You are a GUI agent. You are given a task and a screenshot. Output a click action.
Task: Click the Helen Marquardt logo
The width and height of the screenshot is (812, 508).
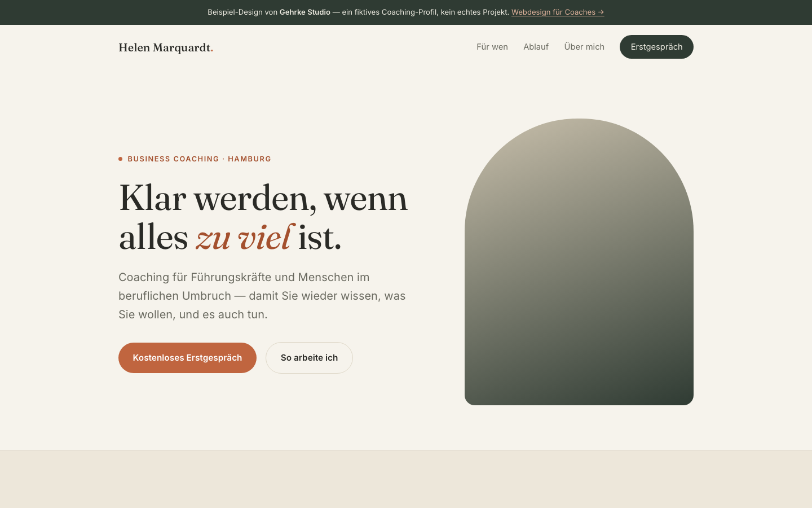click(x=166, y=47)
